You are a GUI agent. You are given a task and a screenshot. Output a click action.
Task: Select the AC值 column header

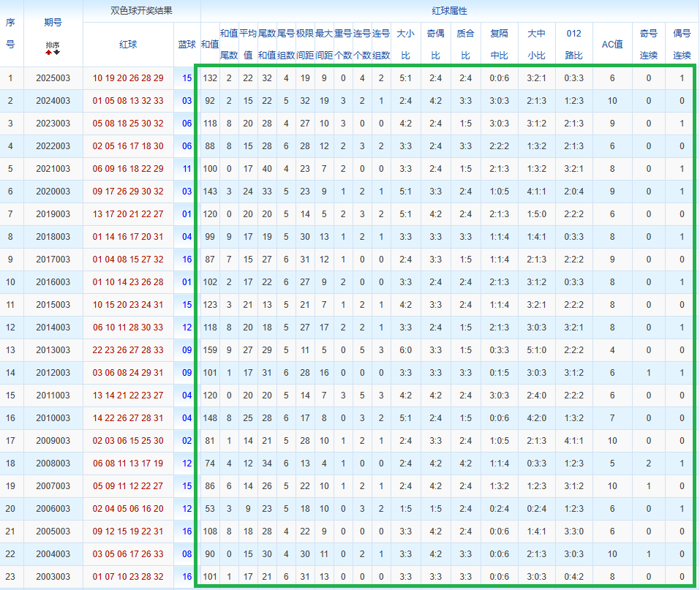[611, 44]
